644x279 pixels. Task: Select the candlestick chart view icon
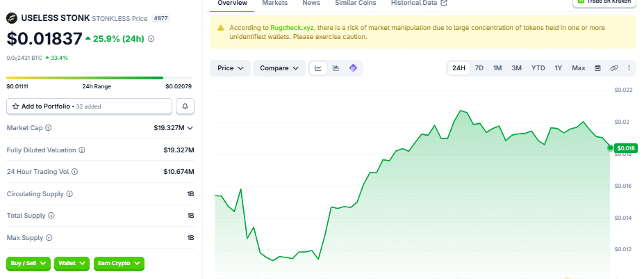pos(336,68)
